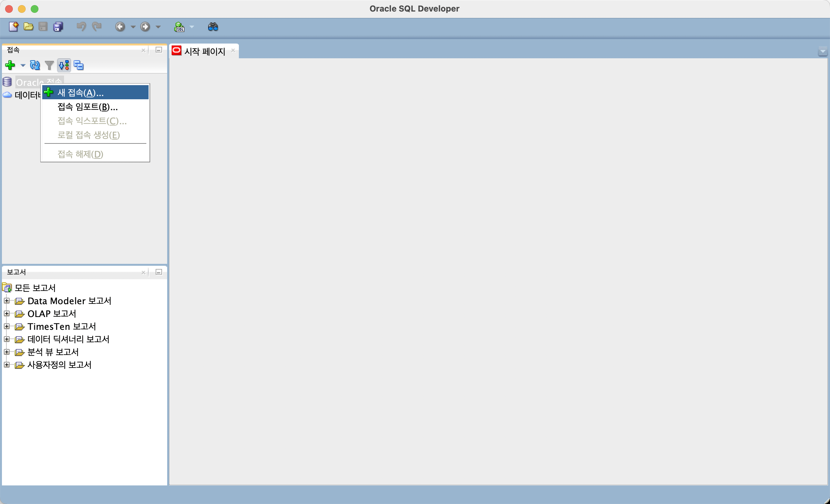Screen dimensions: 830x504
Task: Switch to the 시작 페이지 tab
Action: (x=205, y=51)
